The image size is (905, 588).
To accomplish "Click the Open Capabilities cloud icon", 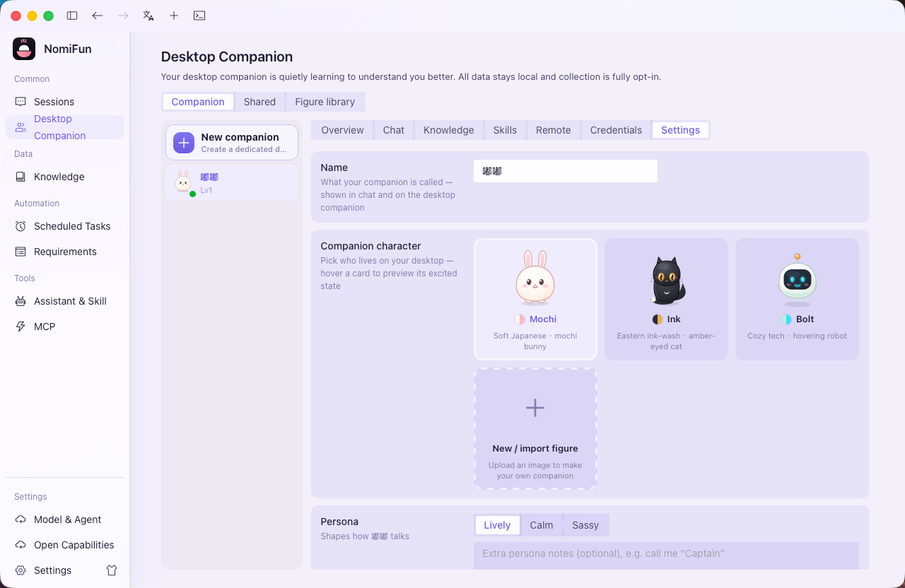I will click(x=21, y=545).
